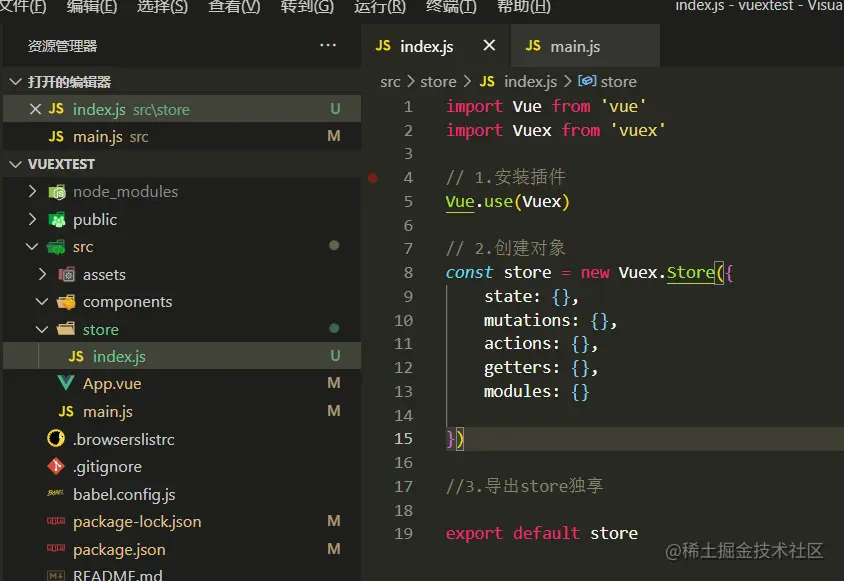
Task: Click the assets folder icon
Action: [67, 275]
